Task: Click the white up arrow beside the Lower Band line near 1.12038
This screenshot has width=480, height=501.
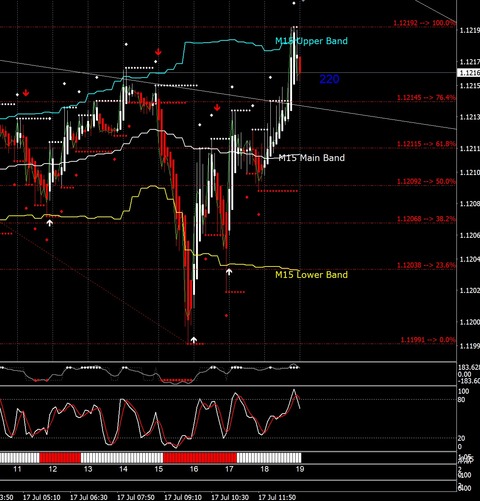Action: click(229, 272)
